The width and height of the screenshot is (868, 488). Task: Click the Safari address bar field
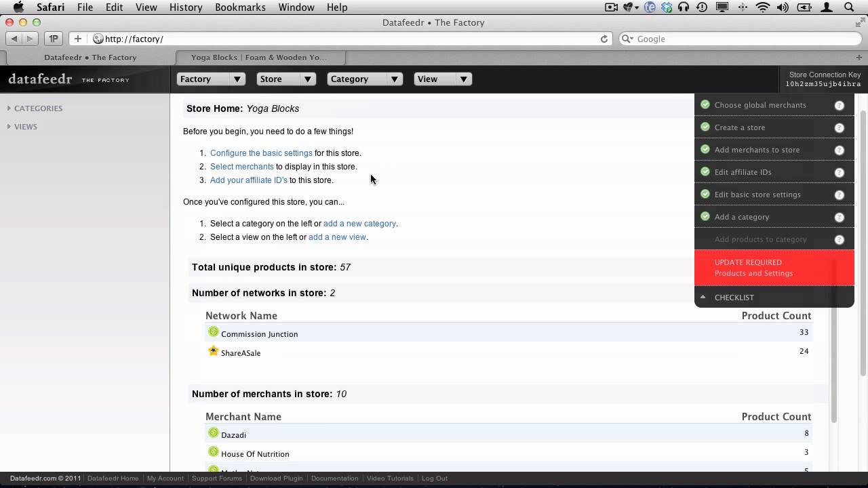point(351,39)
